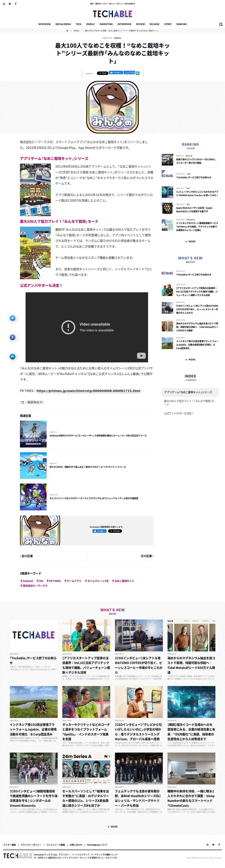Click the floating Twitter share circle
Viewport: 225px width, 868px height.
tap(12, 318)
